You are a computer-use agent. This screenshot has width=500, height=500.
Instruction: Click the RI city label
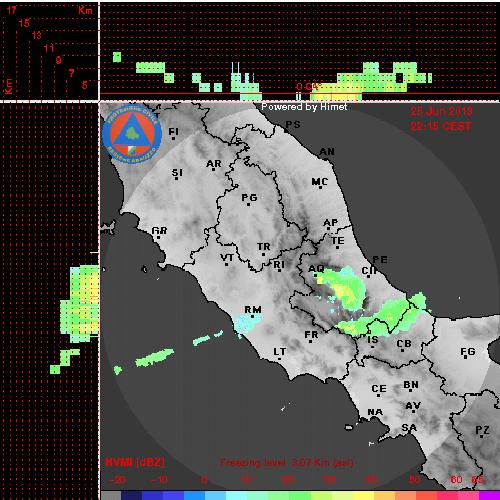279,265
